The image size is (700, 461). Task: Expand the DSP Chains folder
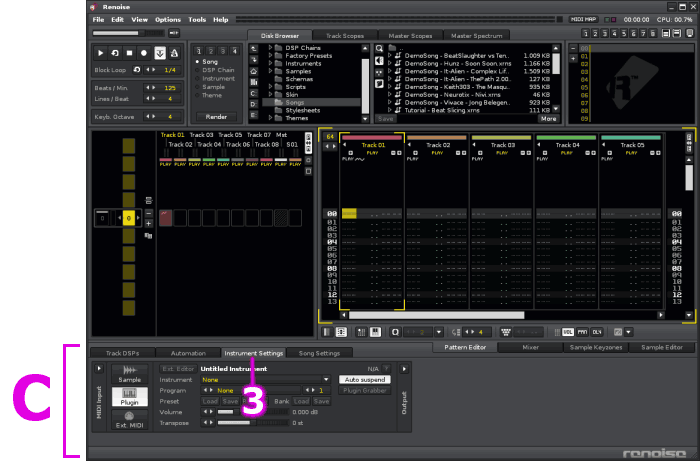(270, 47)
